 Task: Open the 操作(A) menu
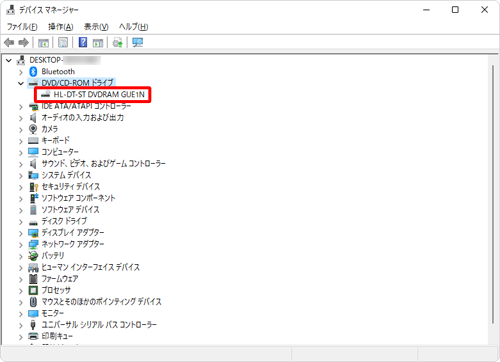tap(61, 27)
